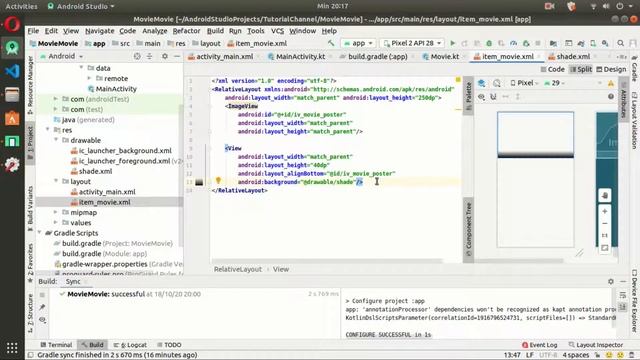This screenshot has height=360, width=640.
Task: Select the pan hand tool in preview
Action: (604, 196)
